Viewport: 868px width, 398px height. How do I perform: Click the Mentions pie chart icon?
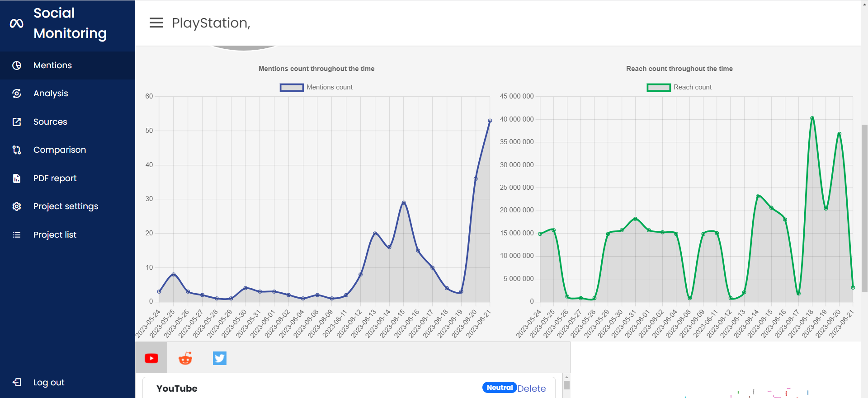(17, 66)
